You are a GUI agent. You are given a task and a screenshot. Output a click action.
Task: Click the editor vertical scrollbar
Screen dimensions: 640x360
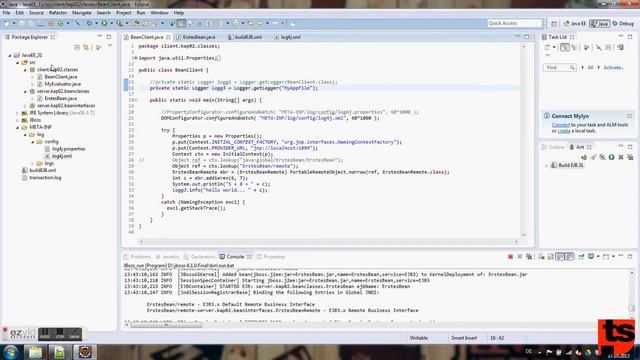pyautogui.click(x=524, y=141)
